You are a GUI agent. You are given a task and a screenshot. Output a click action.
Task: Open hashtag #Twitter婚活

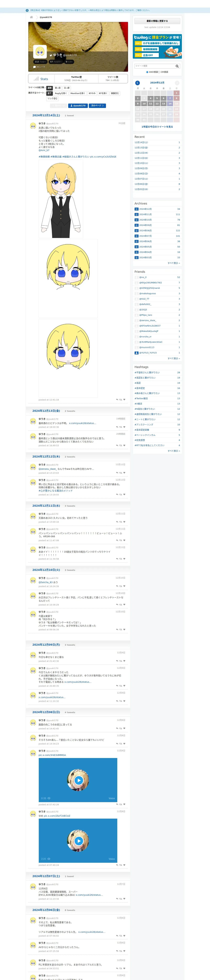pos(141,398)
